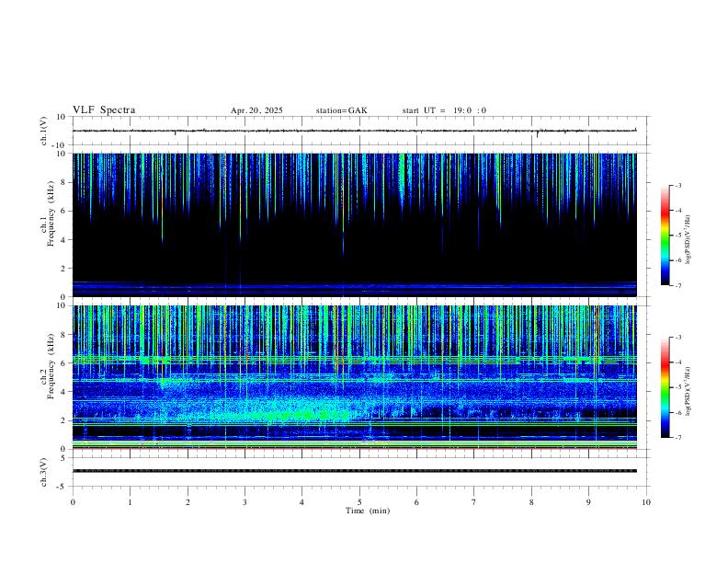Screen dimensions: 728x563
Task: Click the "7" tick on the time axis
Action: tap(474, 502)
